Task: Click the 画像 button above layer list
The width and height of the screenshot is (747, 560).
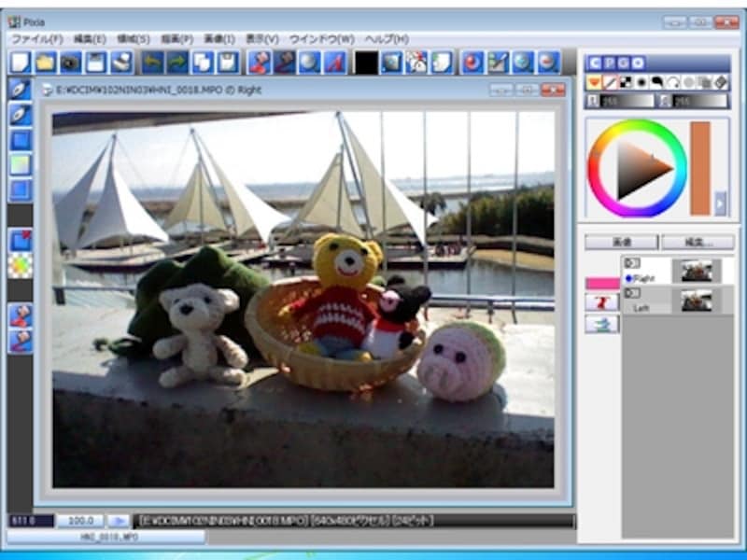Action: pyautogui.click(x=622, y=242)
